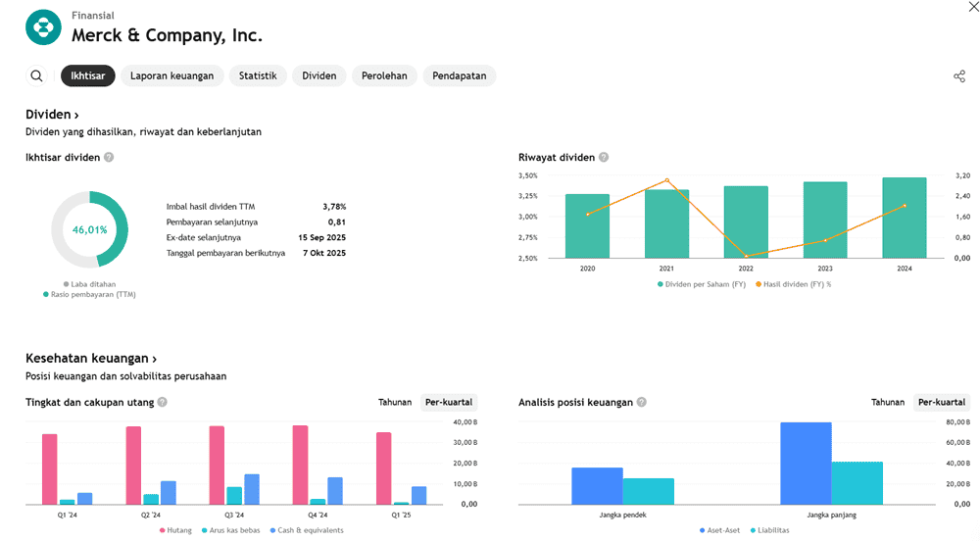Open help icon beside Analisis posisi keuangan

[642, 402]
